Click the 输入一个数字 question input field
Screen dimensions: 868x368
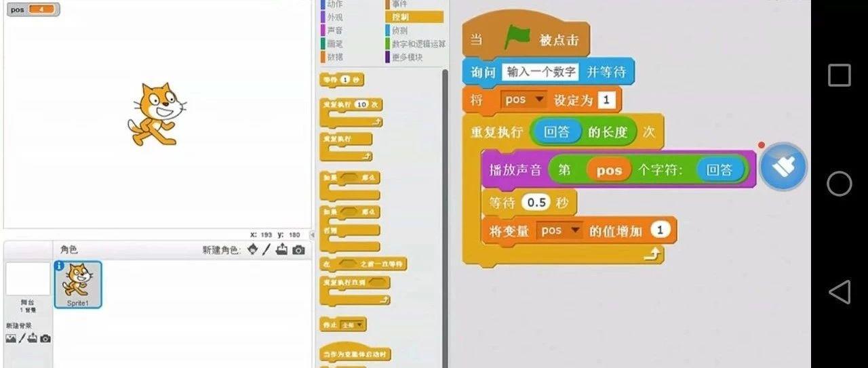(x=541, y=72)
